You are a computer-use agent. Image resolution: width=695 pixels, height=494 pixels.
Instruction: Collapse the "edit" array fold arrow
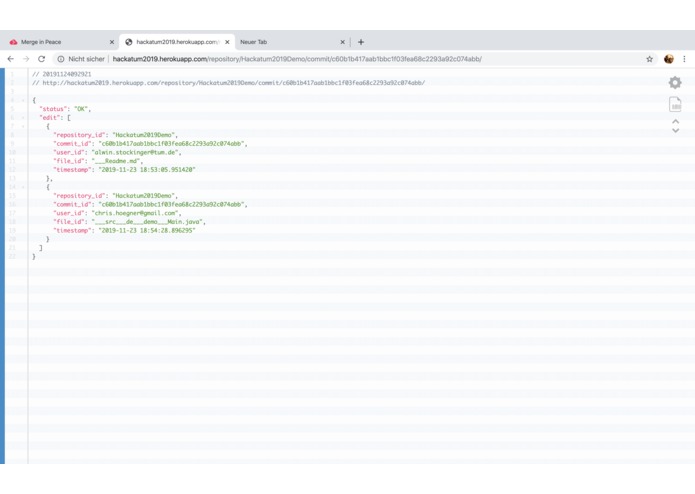[23, 117]
